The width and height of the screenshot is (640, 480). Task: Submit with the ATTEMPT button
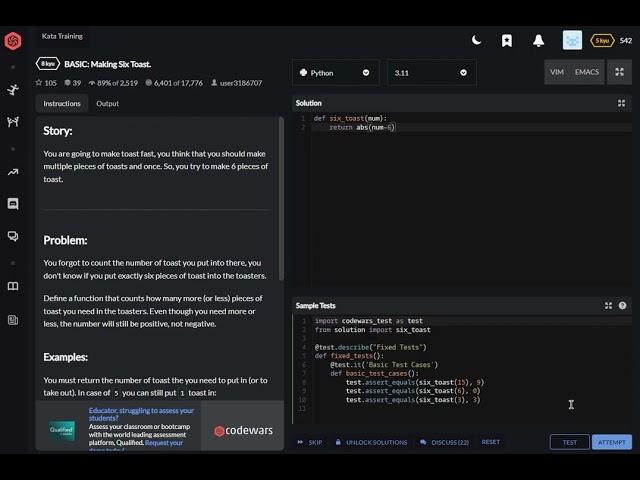coord(611,442)
